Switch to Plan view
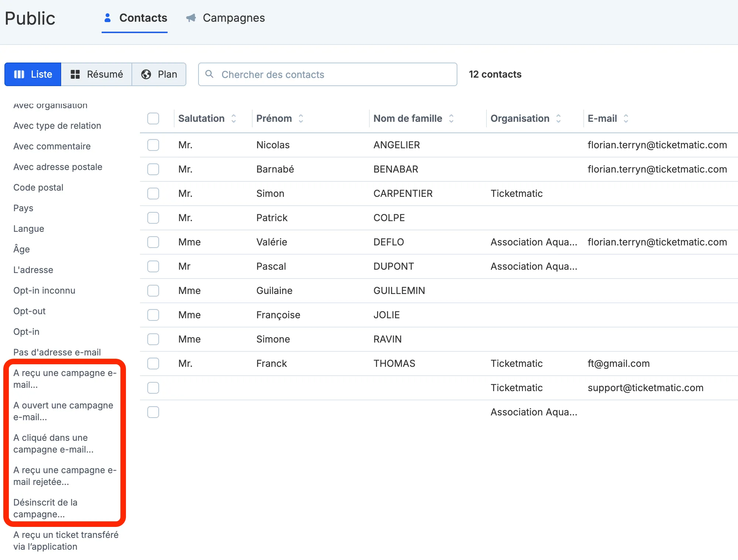 pos(159,74)
